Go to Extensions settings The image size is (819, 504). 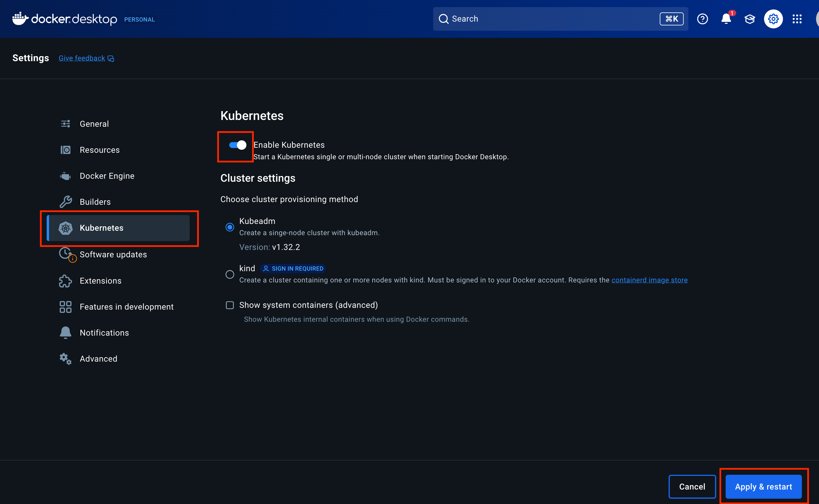coord(118,281)
